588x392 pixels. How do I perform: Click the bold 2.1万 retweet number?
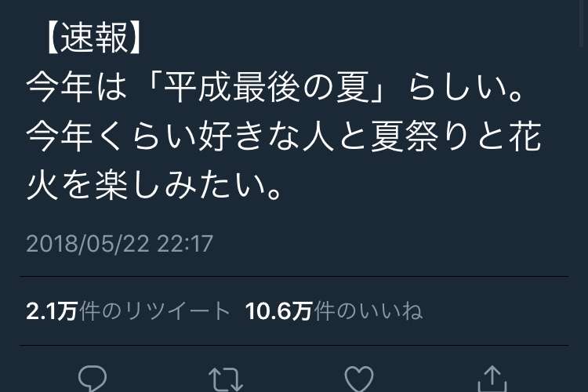click(x=52, y=311)
